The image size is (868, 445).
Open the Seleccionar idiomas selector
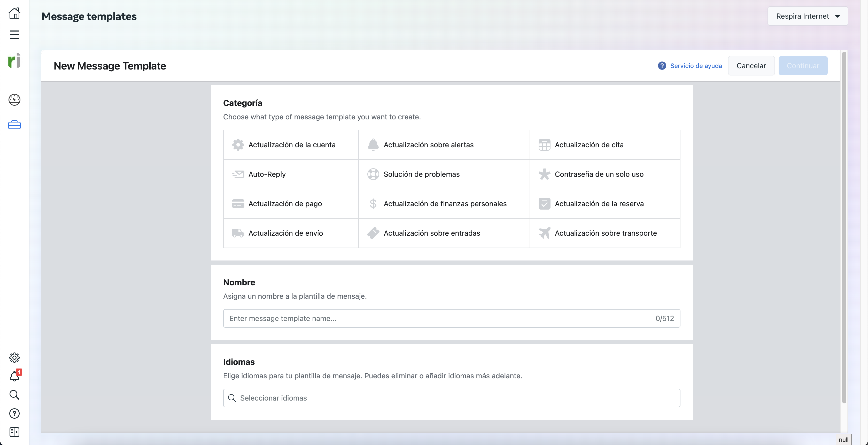451,398
